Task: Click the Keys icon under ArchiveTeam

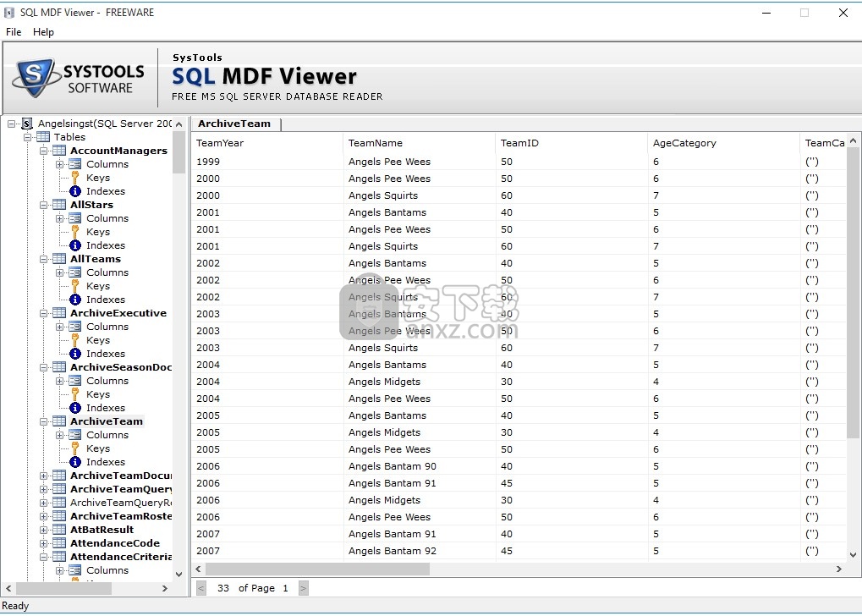Action: tap(75, 448)
